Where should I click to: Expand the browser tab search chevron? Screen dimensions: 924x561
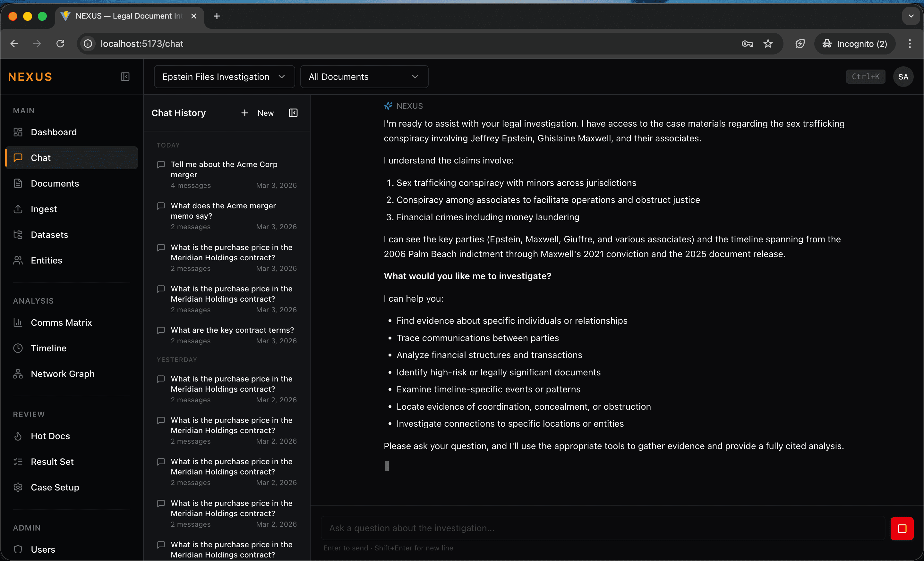coord(911,16)
